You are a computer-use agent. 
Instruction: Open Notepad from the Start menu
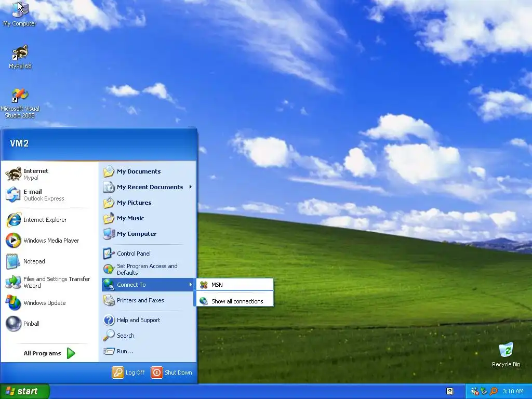click(x=49, y=261)
